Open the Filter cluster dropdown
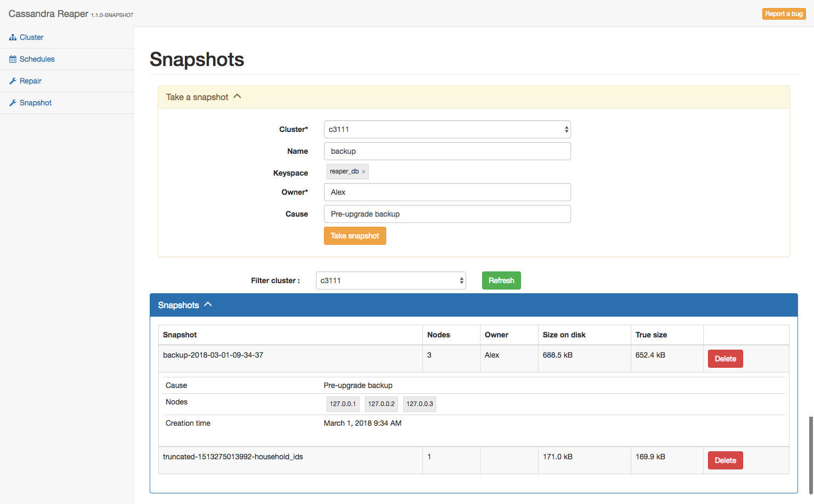Viewport: 814px width, 504px height. (391, 280)
